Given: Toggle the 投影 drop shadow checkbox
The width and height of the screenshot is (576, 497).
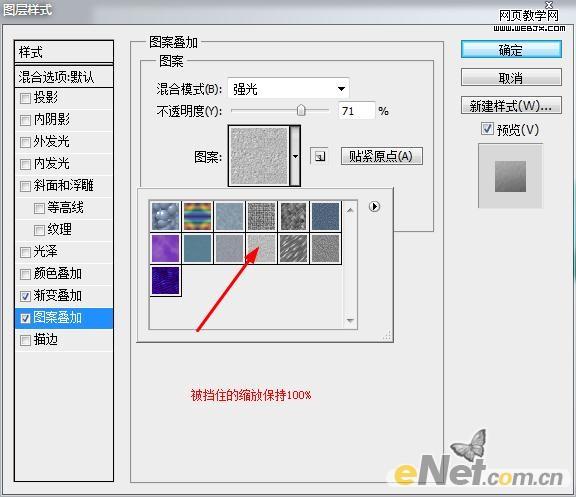Looking at the screenshot, I should pyautogui.click(x=25, y=98).
